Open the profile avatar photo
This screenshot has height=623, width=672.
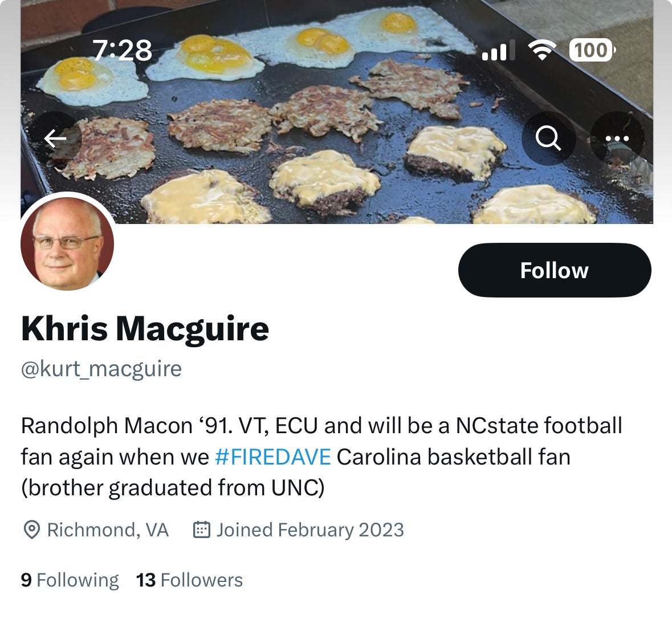67,244
